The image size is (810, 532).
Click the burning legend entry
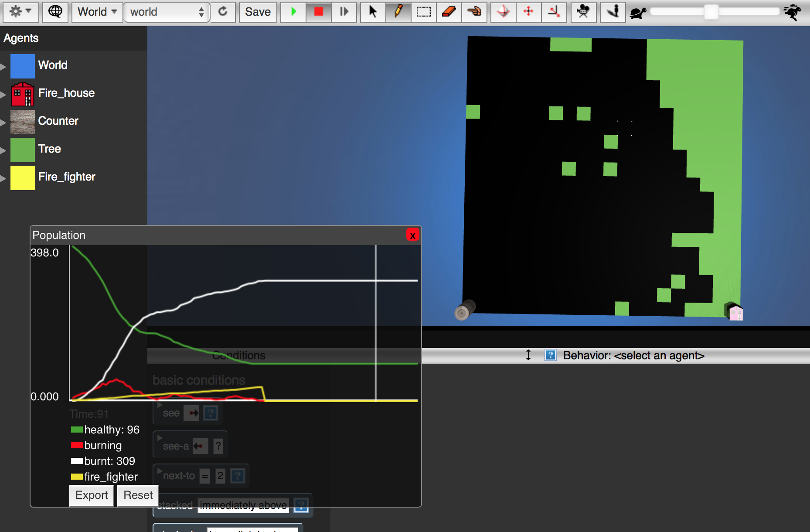pos(96,445)
